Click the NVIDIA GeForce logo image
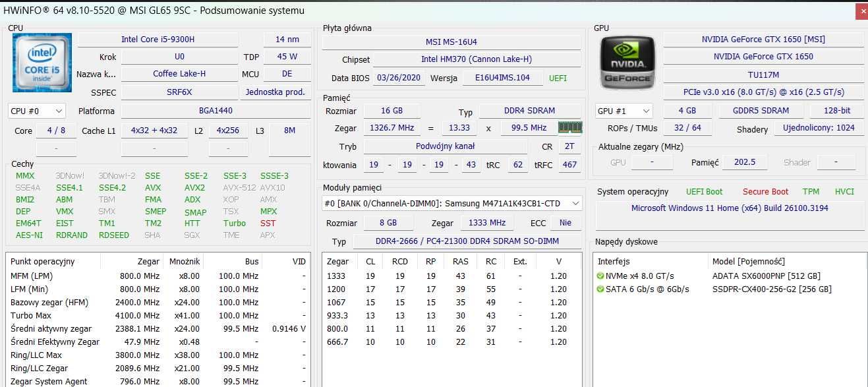868x387 pixels. coord(628,63)
